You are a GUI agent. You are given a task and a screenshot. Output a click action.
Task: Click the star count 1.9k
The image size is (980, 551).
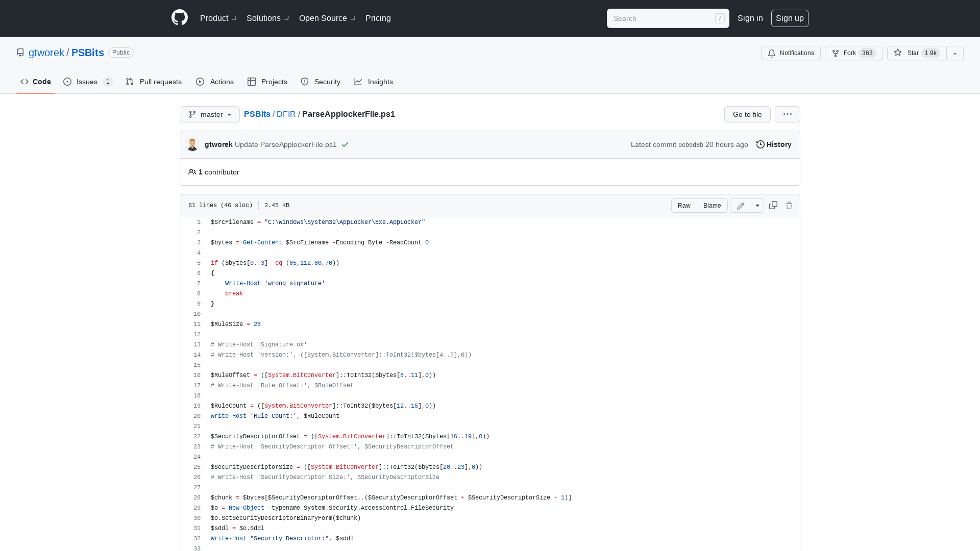(931, 53)
